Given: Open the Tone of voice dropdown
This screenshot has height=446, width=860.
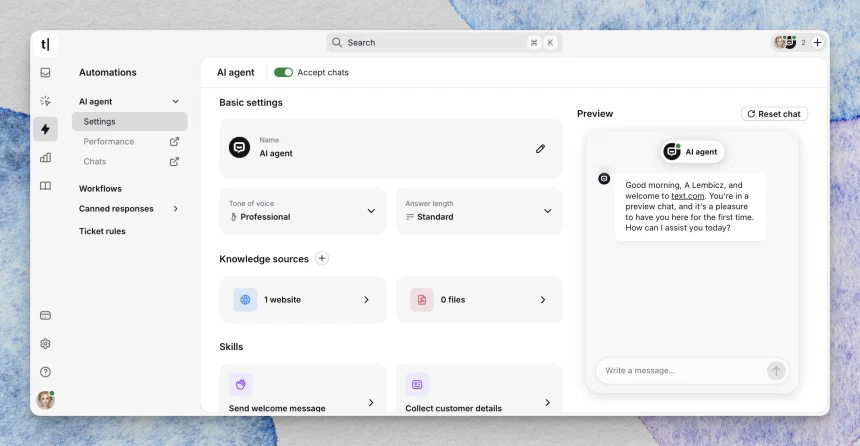Looking at the screenshot, I should pyautogui.click(x=303, y=211).
